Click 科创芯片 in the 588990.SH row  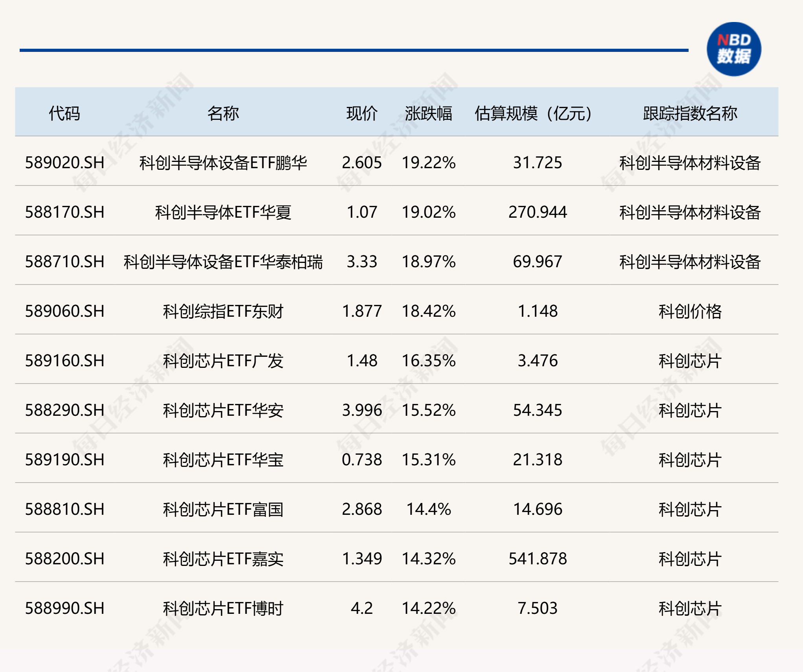click(690, 608)
